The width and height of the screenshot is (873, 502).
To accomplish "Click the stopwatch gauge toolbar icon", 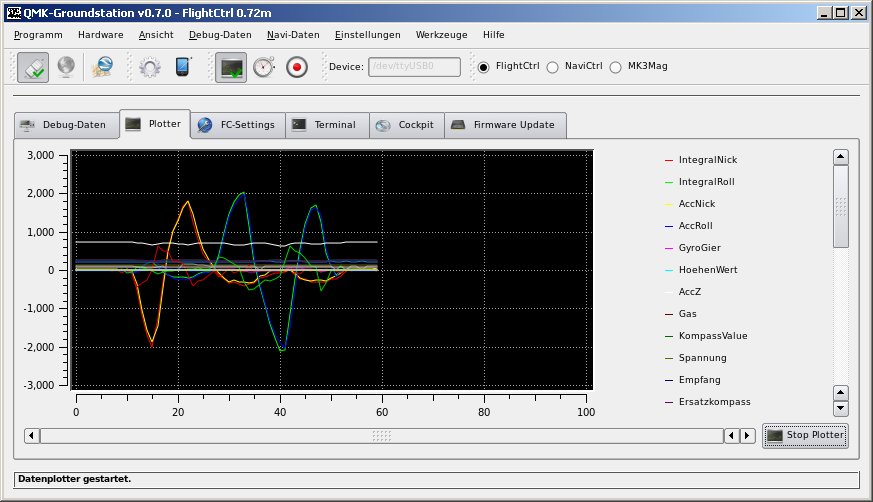I will click(x=263, y=67).
